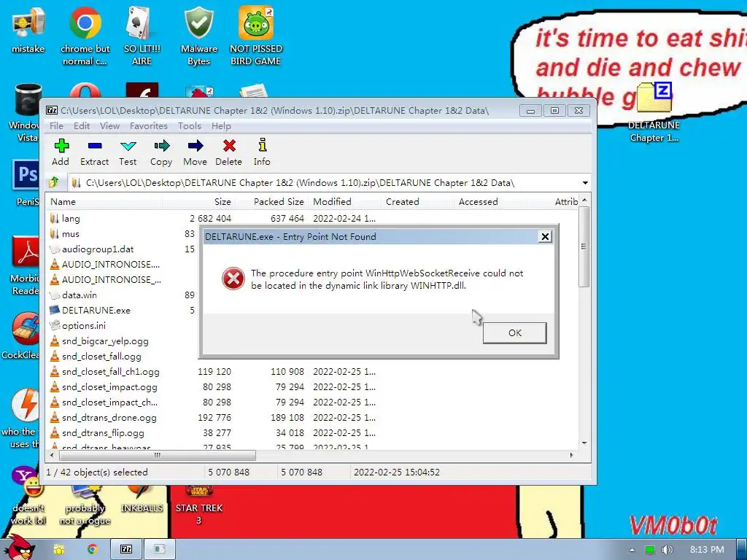Viewport: 747px width, 560px height.
Task: Click the 7z taskbar button
Action: [x=126, y=549]
